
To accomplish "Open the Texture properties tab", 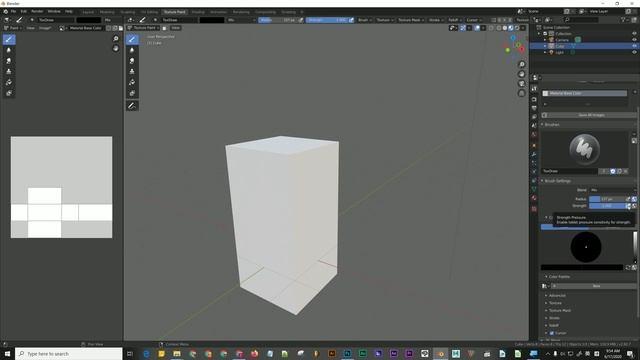I will pyautogui.click(x=534, y=209).
